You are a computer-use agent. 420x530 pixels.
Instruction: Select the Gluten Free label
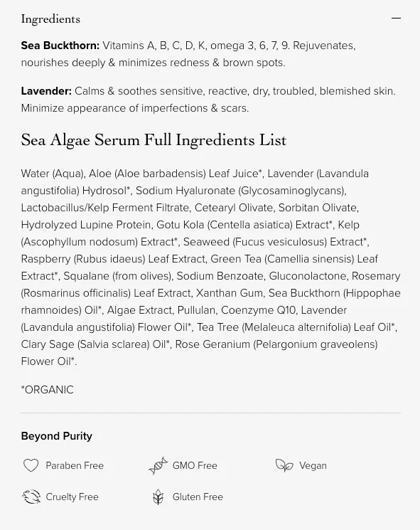tap(198, 497)
